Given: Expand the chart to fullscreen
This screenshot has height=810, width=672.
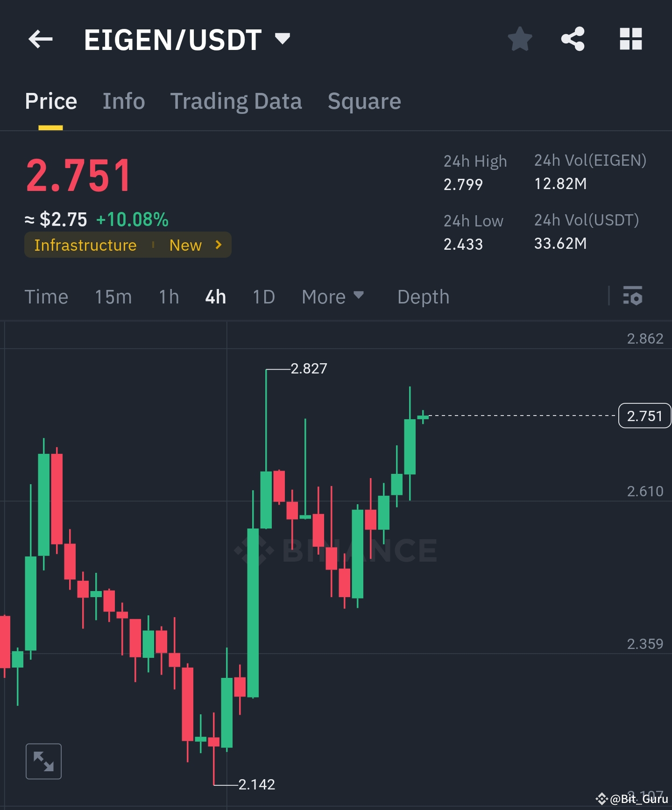Looking at the screenshot, I should pos(43,761).
